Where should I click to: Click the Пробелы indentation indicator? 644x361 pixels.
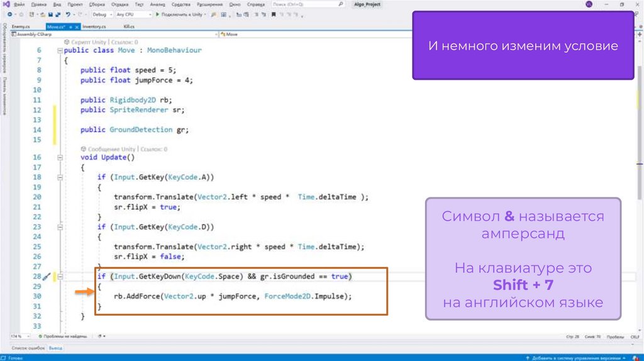coord(615,336)
